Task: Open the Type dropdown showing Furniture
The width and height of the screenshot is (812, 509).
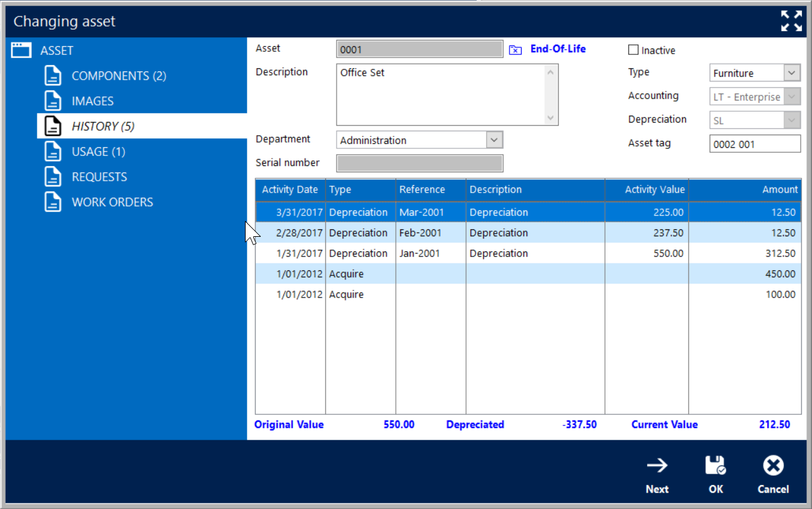Action: click(x=792, y=73)
